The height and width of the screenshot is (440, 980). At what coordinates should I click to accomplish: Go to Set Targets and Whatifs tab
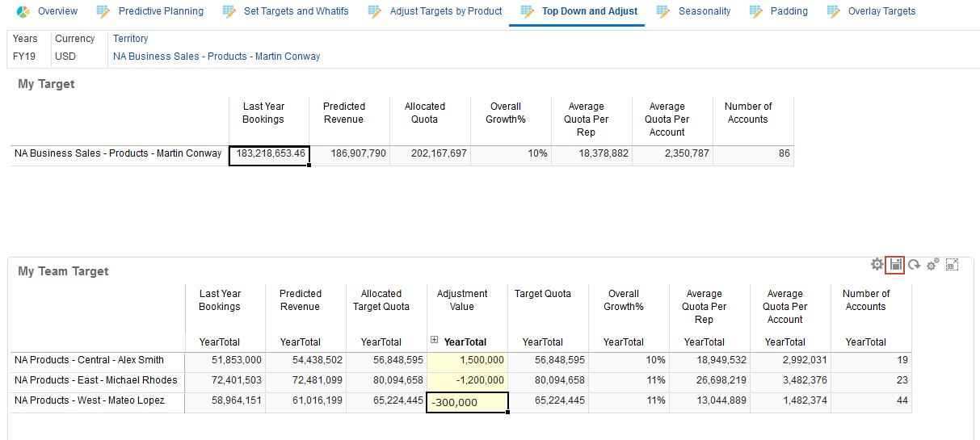click(296, 11)
